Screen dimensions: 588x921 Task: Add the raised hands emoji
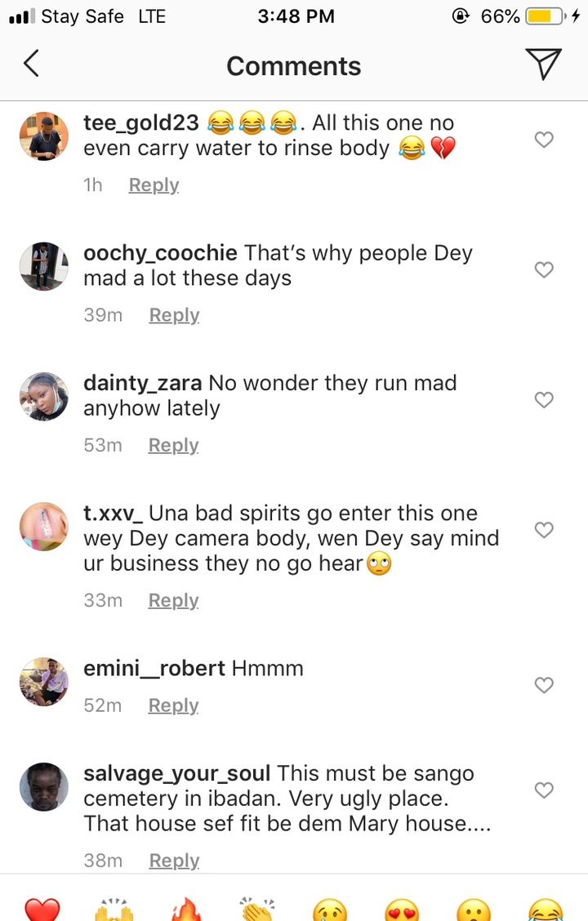114,909
